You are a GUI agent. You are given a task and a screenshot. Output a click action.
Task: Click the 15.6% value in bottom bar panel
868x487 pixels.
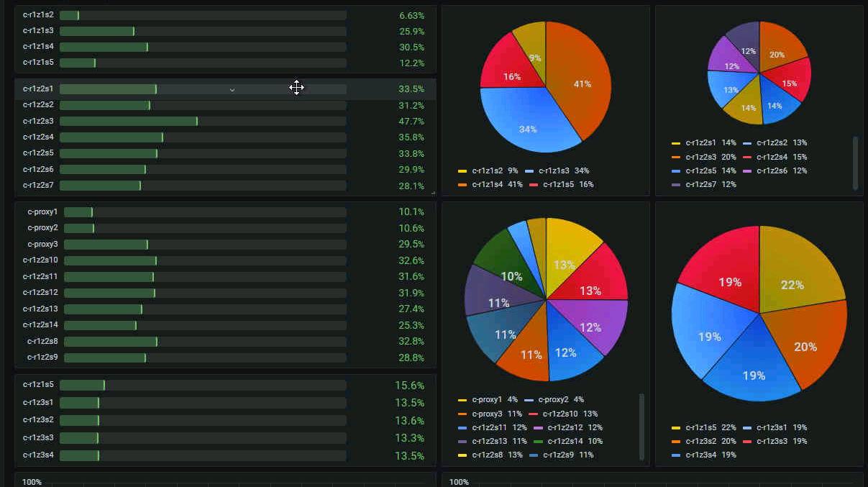tap(410, 386)
